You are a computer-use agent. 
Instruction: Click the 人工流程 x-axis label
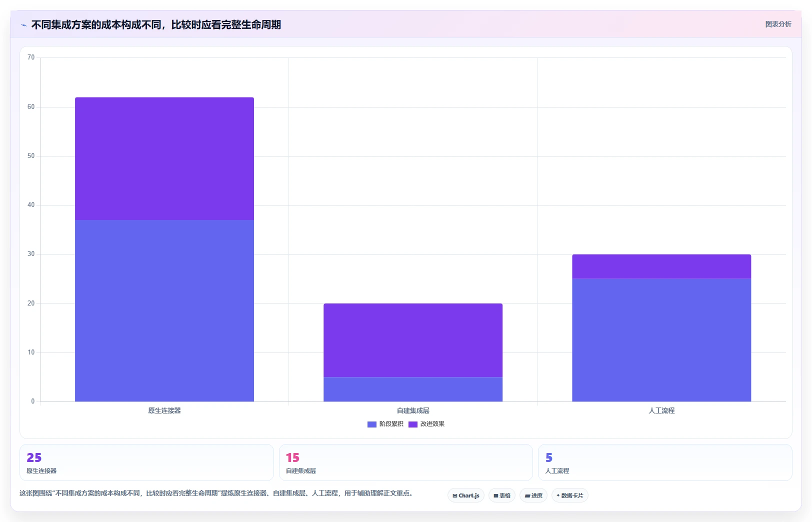point(661,410)
